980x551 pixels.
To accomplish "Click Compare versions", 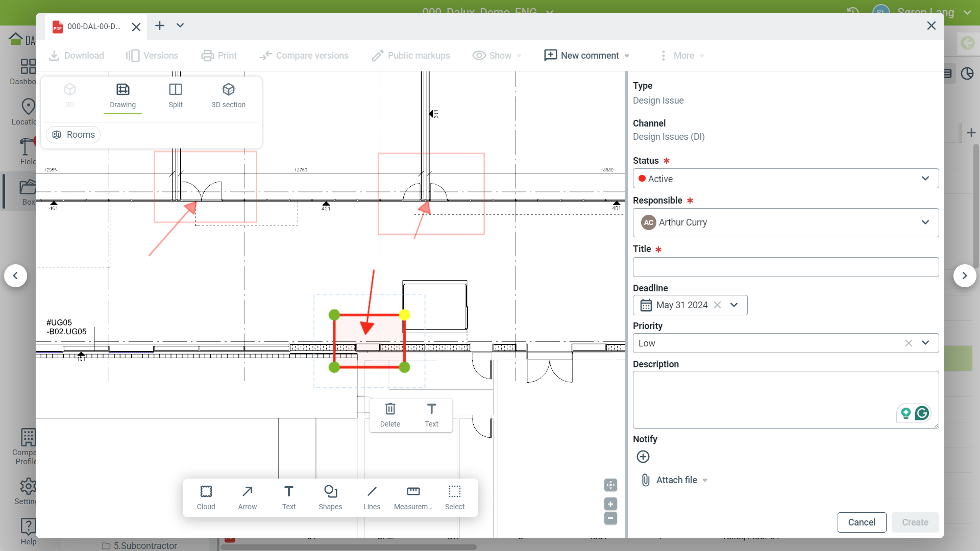I will (304, 56).
